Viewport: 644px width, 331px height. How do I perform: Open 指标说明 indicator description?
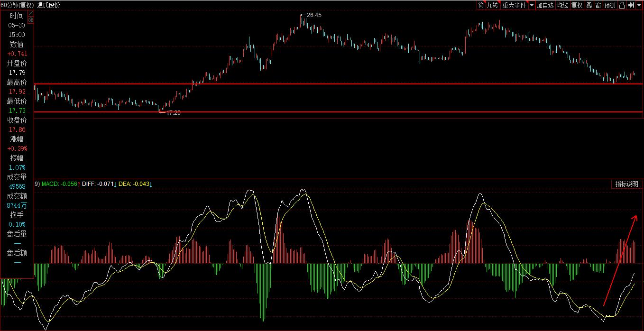[x=626, y=184]
